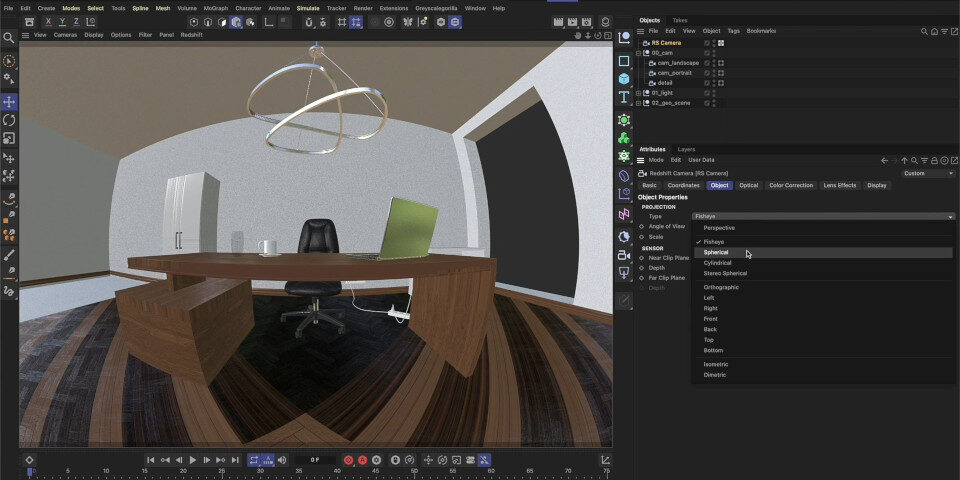Open the Custom layout dropdown
The image size is (960, 480).
[928, 173]
